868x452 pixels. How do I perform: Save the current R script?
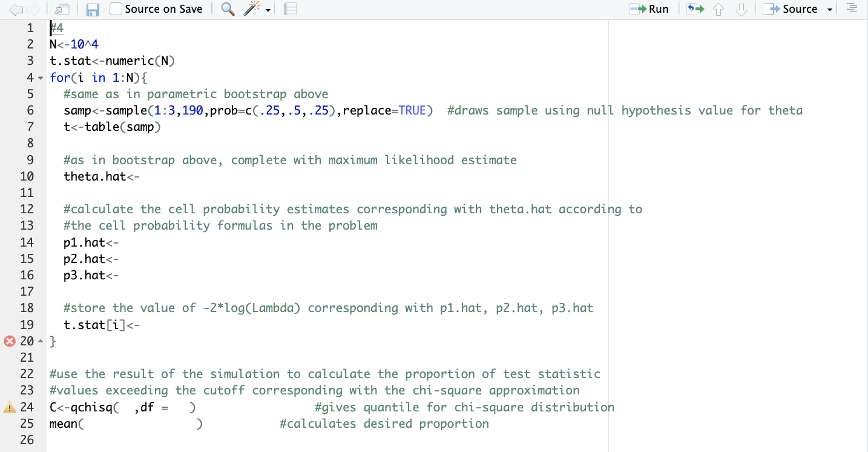pyautogui.click(x=92, y=8)
